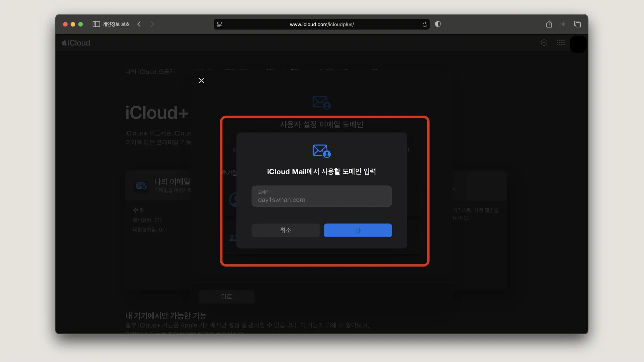Click the 나의 이메일 card heading

pyautogui.click(x=172, y=181)
